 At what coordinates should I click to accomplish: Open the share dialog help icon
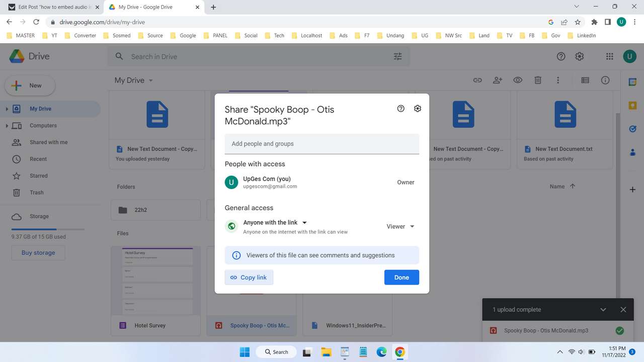(400, 108)
